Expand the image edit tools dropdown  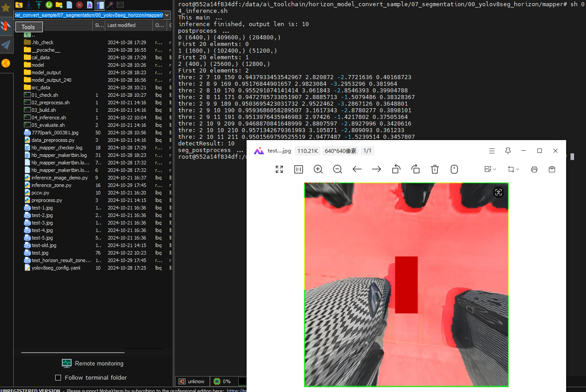point(490,169)
